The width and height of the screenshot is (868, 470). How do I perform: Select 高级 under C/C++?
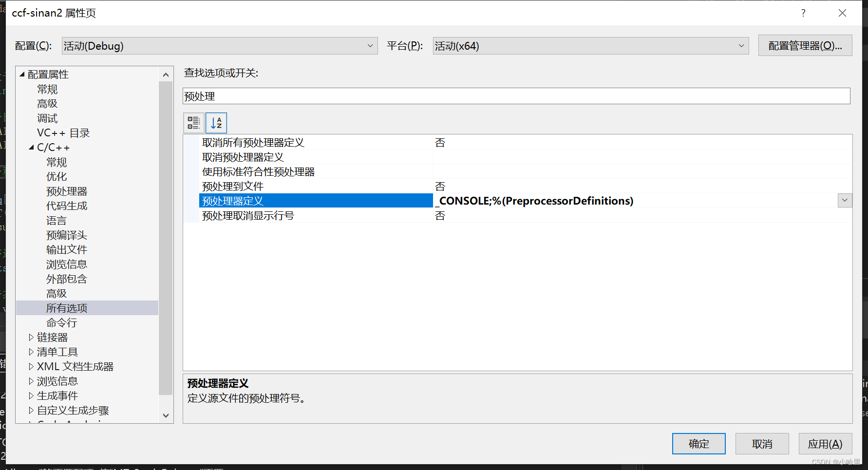click(57, 294)
